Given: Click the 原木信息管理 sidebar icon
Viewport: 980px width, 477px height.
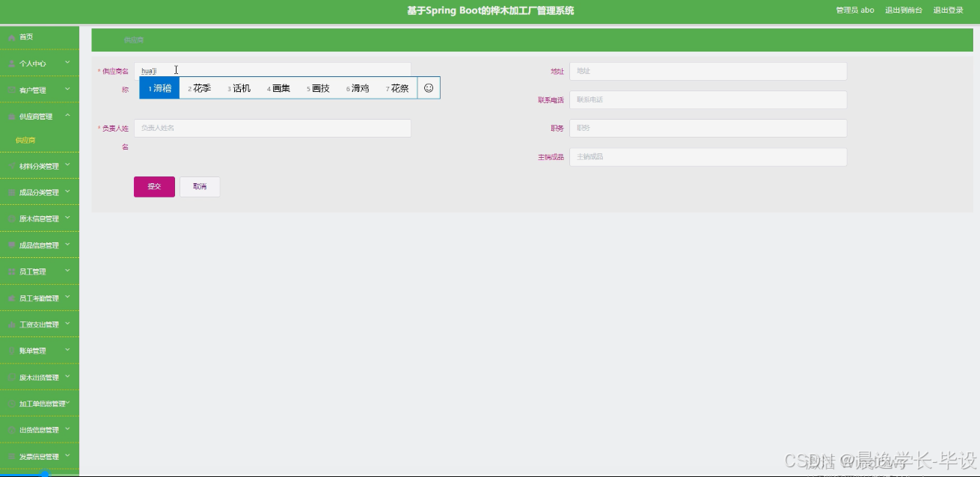Looking at the screenshot, I should tap(10, 218).
